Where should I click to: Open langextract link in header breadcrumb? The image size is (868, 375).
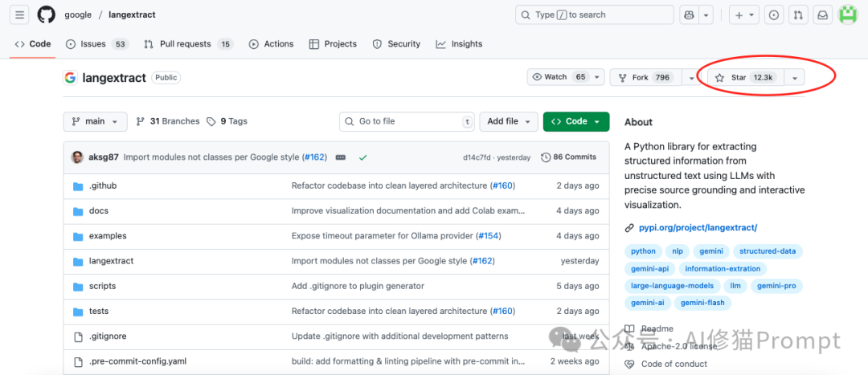133,15
